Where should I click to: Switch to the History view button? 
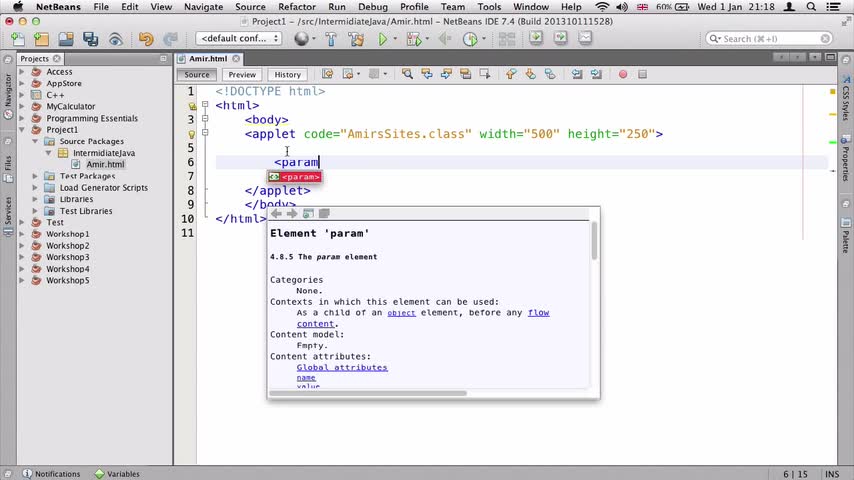(x=288, y=75)
